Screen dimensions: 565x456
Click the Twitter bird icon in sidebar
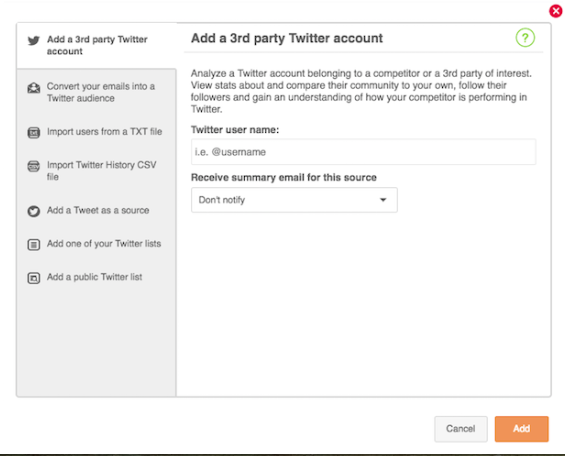(x=34, y=41)
